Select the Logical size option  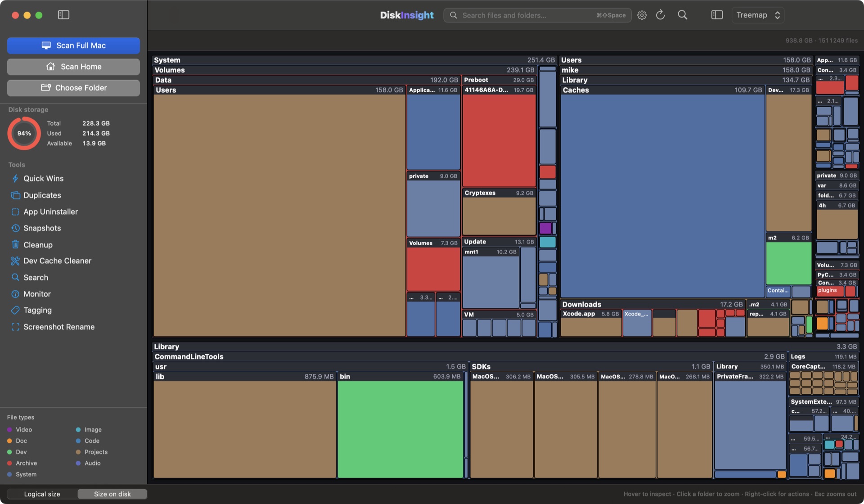click(42, 494)
